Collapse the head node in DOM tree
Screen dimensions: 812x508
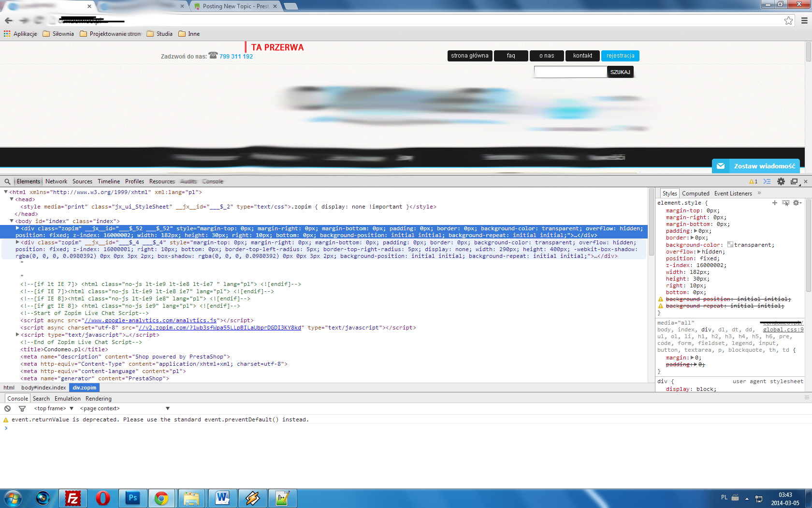pyautogui.click(x=12, y=199)
